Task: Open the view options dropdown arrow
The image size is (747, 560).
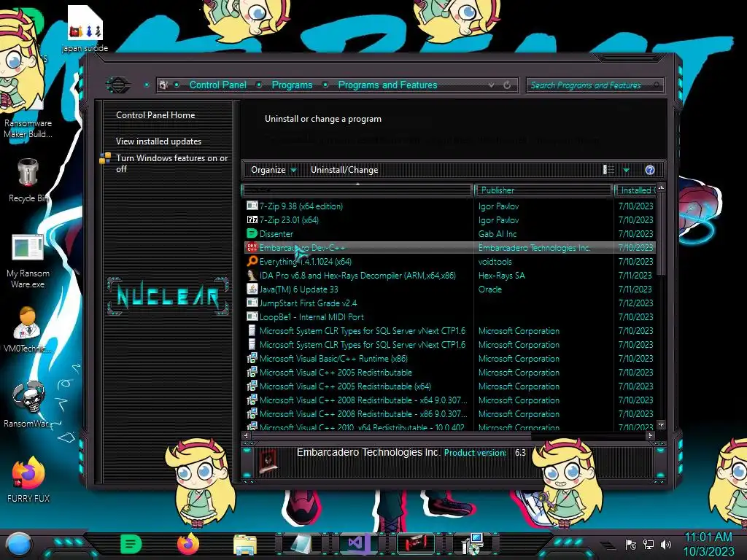Action: (x=626, y=170)
